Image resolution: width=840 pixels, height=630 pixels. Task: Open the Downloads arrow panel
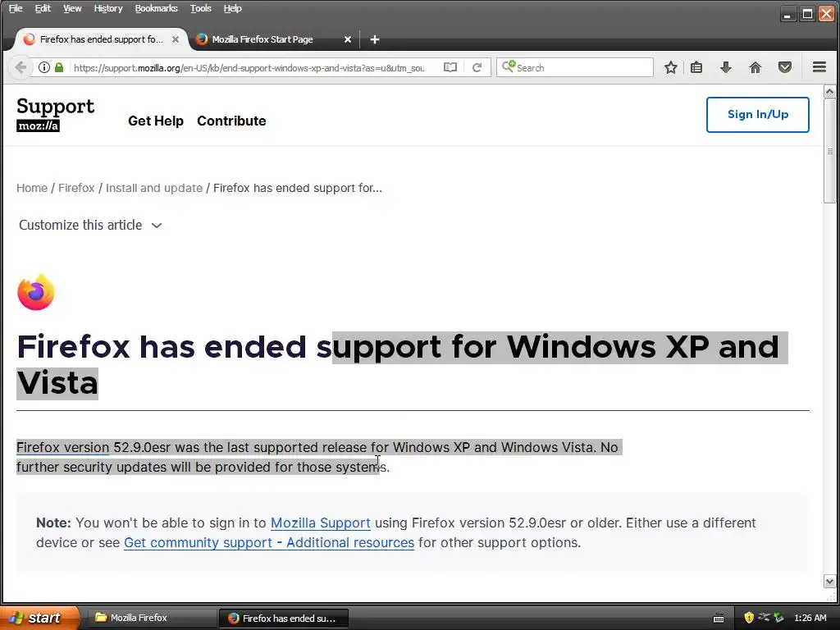(726, 67)
